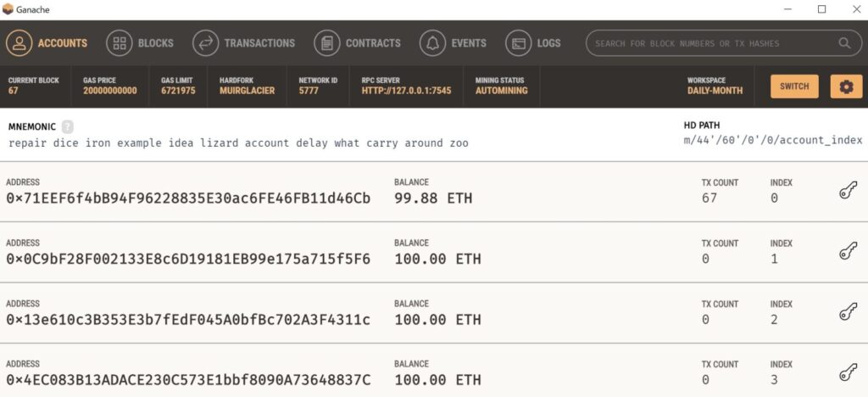The image size is (868, 397).
Task: Click the mnemonic phrase text
Action: (x=238, y=143)
